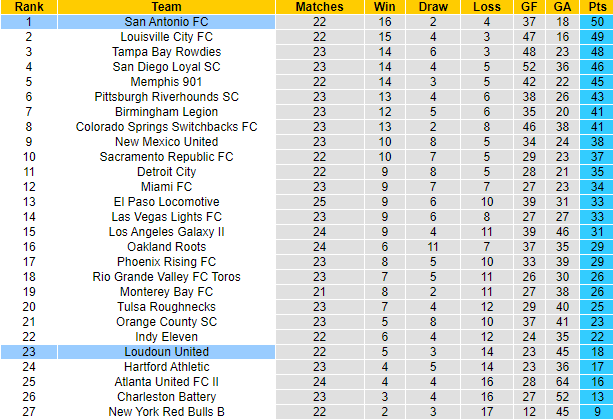This screenshot has height=420, width=613.
Task: Click the GA column header
Action: pyautogui.click(x=561, y=6)
